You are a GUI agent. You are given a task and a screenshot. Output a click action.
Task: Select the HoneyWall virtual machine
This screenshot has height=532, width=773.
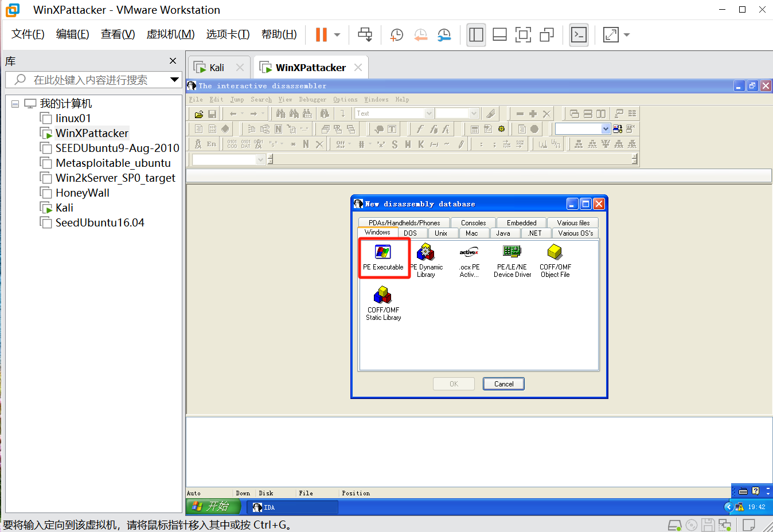(x=82, y=193)
